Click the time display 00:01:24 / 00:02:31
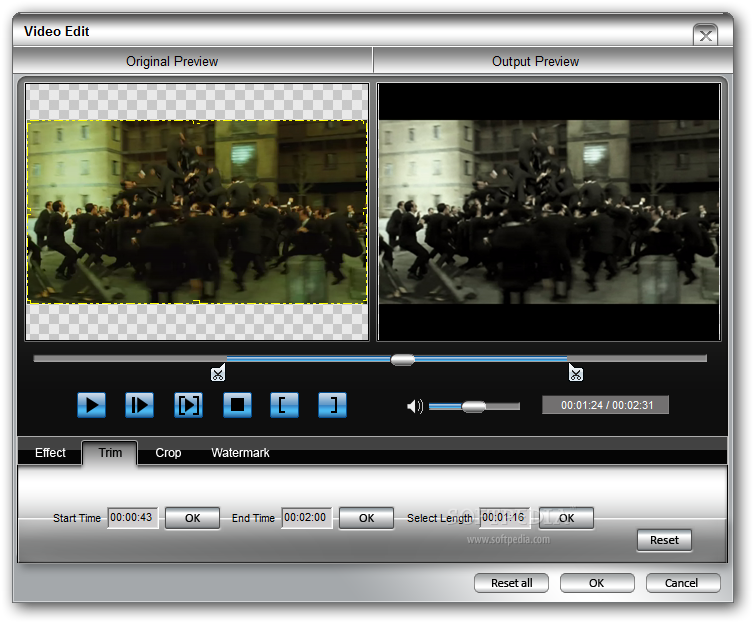Viewport: 754px width, 623px height. click(x=605, y=405)
